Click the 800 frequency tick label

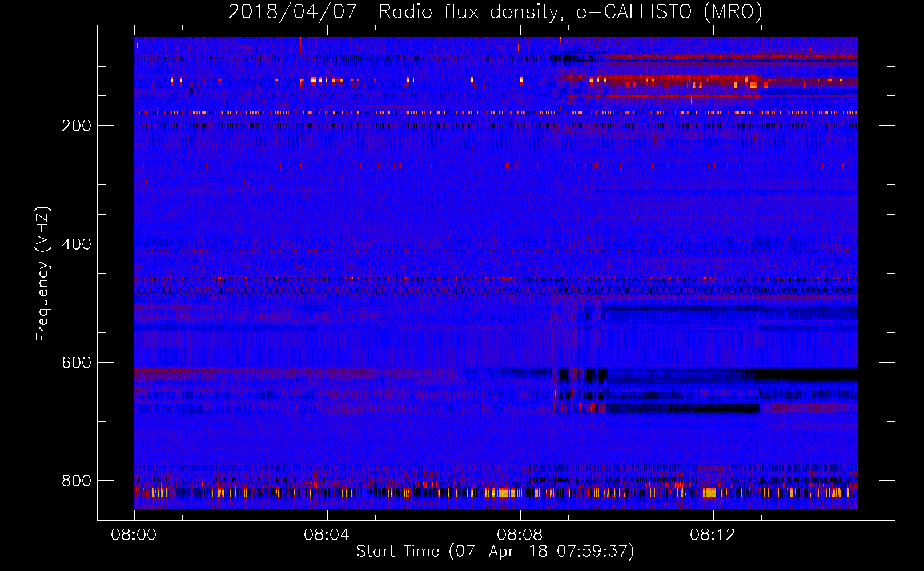[77, 481]
